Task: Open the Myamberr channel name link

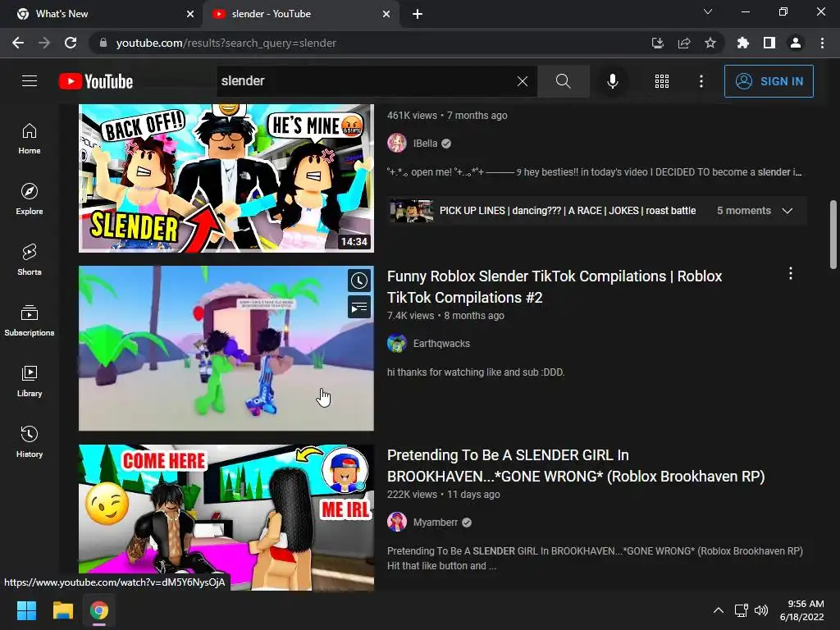Action: pyautogui.click(x=436, y=523)
